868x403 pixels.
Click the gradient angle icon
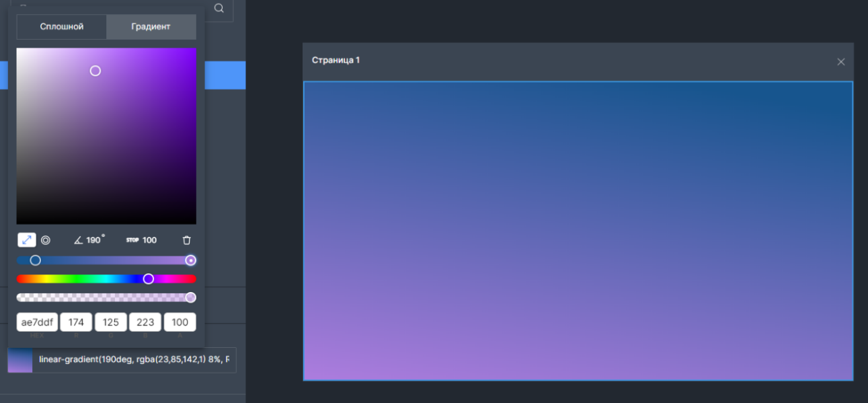tap(79, 240)
